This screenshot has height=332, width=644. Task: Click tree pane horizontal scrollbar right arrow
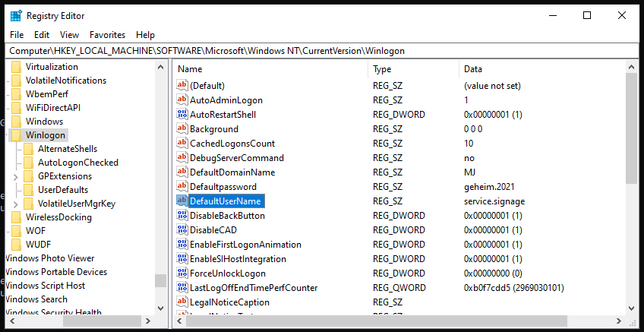click(148, 321)
